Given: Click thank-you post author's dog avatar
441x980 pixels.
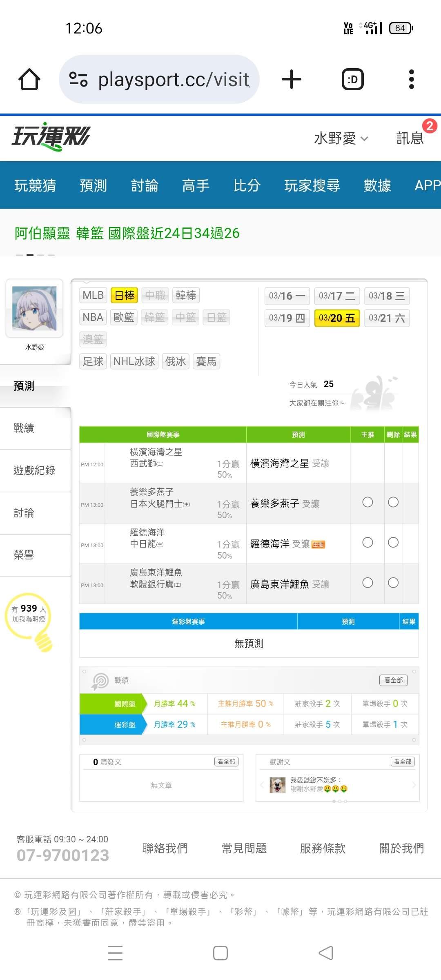Looking at the screenshot, I should 278,785.
